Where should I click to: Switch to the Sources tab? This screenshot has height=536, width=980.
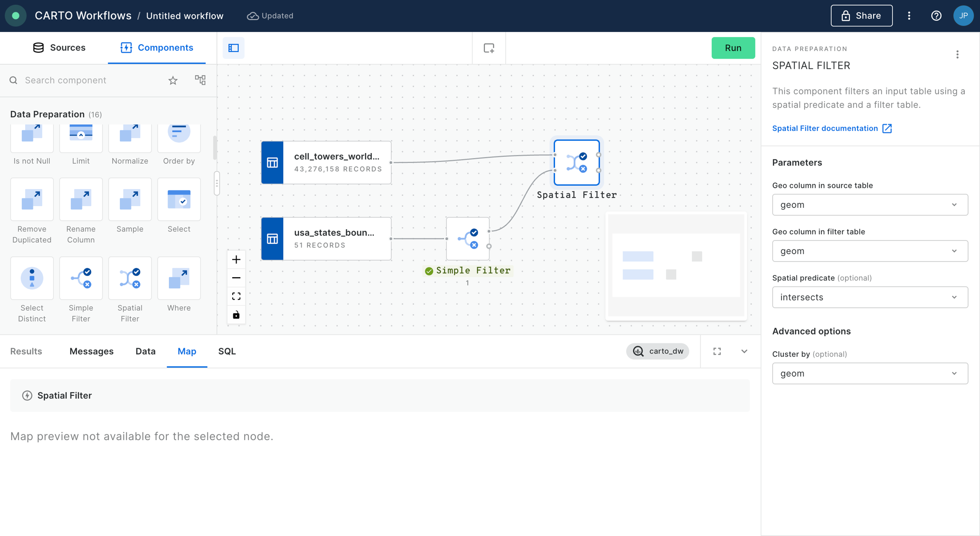[x=59, y=48]
